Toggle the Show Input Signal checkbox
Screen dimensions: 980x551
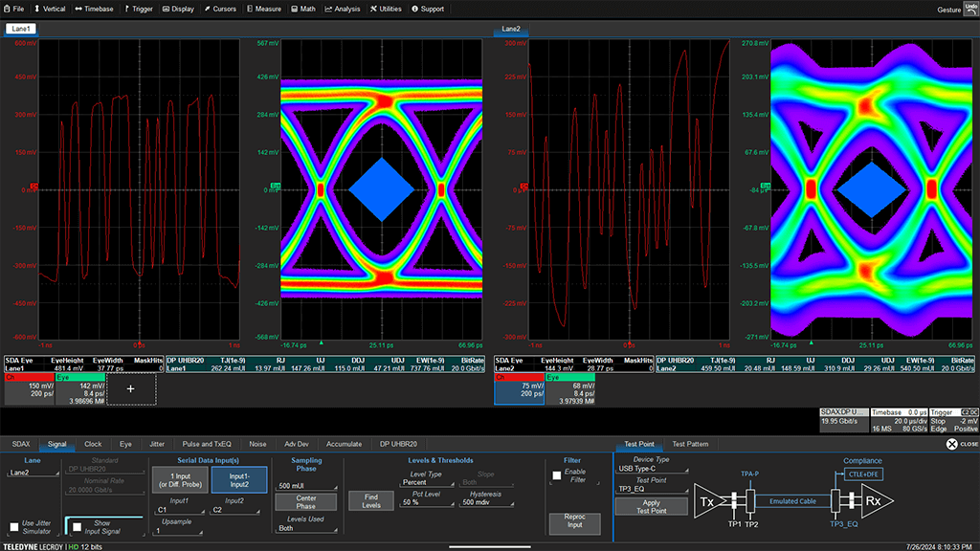point(75,526)
